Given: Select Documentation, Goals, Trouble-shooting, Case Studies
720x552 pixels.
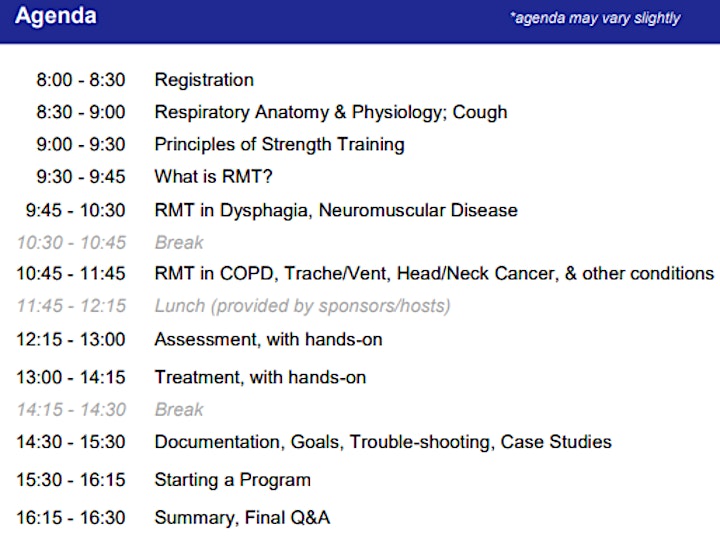Looking at the screenshot, I should click(383, 442).
